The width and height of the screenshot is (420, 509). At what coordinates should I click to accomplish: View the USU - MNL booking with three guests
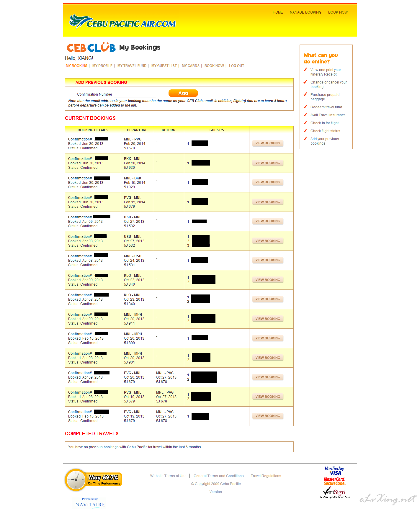pos(268,241)
